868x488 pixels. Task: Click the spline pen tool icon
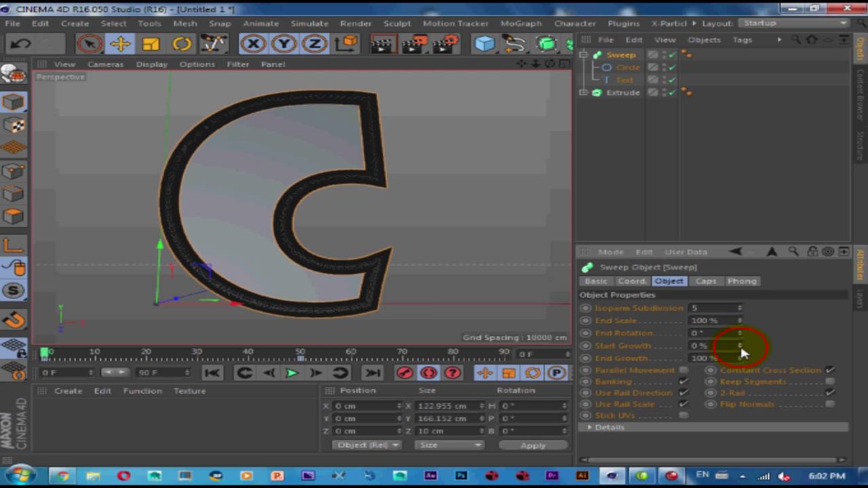[515, 44]
